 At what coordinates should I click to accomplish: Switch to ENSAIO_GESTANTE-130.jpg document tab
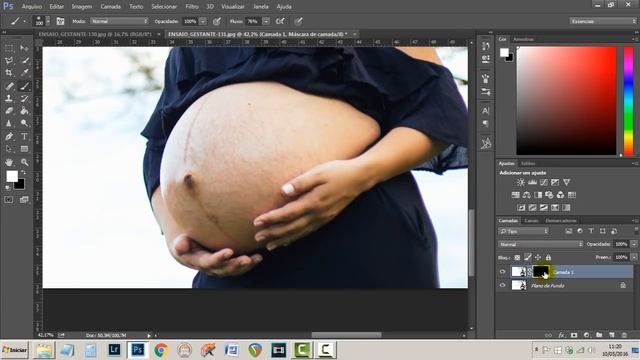(95, 34)
